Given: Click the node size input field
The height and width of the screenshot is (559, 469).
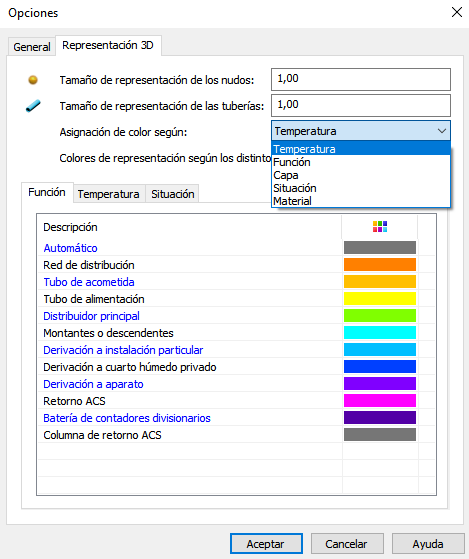Looking at the screenshot, I should coord(361,79).
